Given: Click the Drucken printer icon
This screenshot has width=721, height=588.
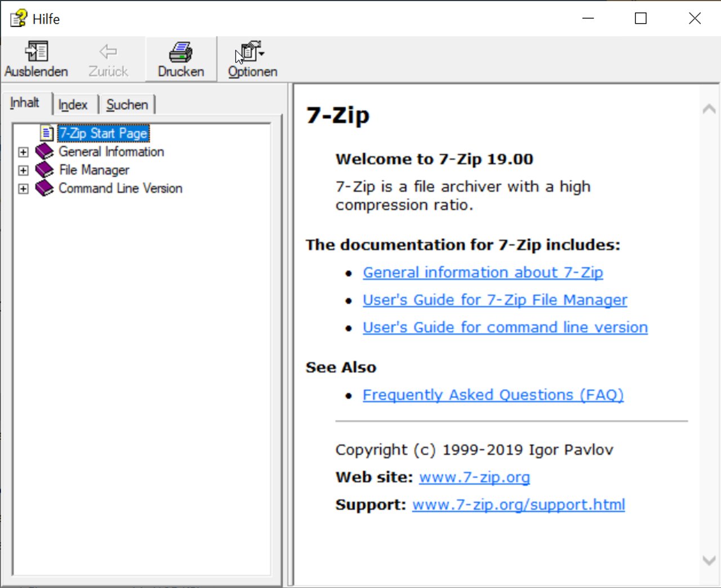Looking at the screenshot, I should (x=181, y=52).
